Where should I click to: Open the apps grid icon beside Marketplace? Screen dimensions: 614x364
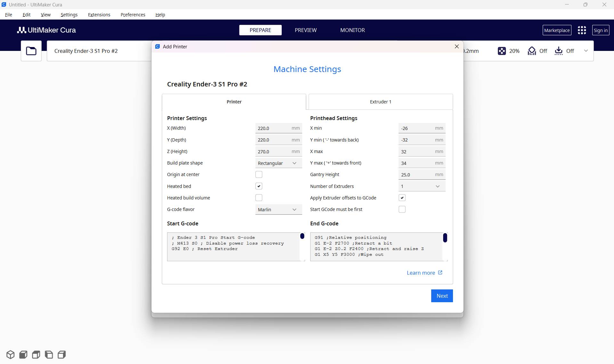point(582,30)
